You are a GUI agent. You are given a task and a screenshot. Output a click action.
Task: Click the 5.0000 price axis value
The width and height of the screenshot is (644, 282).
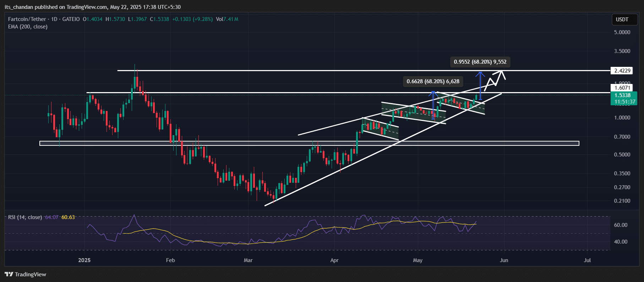tap(622, 32)
